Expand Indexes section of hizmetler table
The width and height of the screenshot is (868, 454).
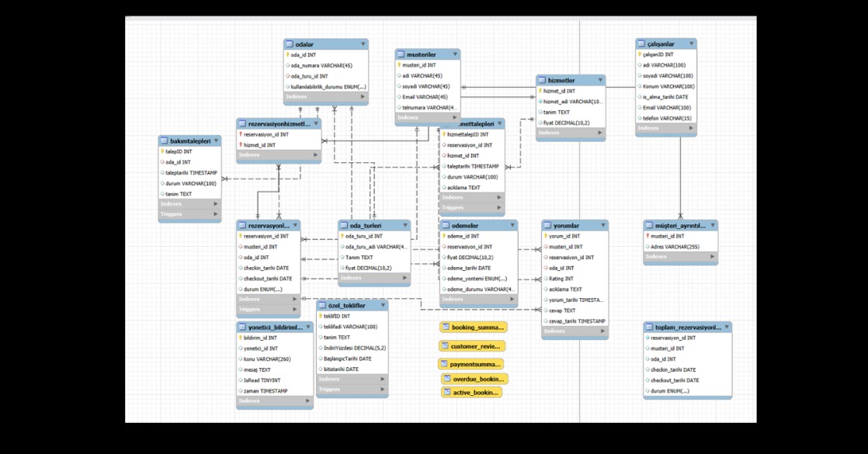click(600, 133)
